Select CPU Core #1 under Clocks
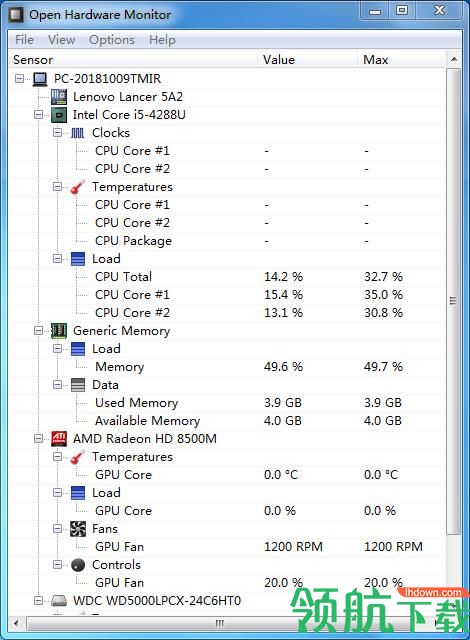 (x=227, y=151)
